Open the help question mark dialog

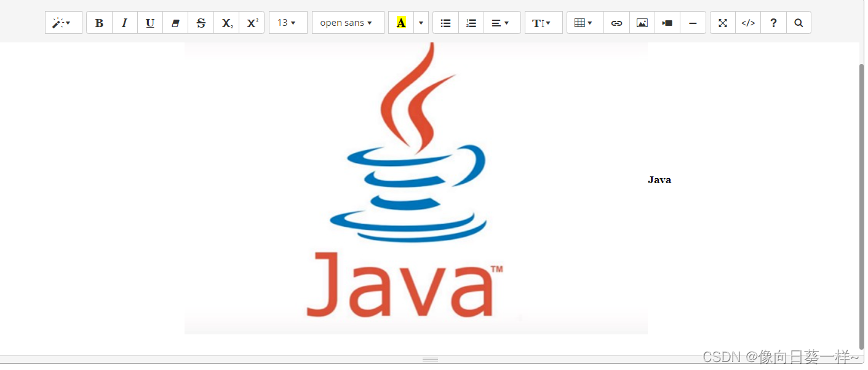[773, 23]
